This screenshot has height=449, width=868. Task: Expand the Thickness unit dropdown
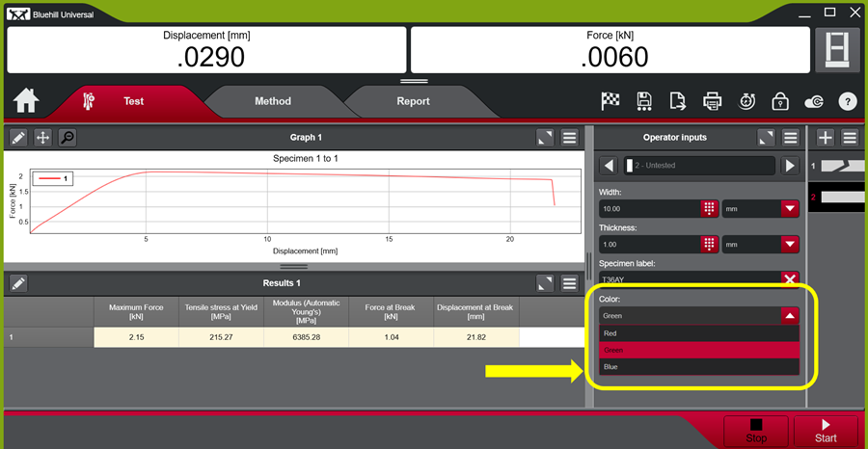(789, 244)
